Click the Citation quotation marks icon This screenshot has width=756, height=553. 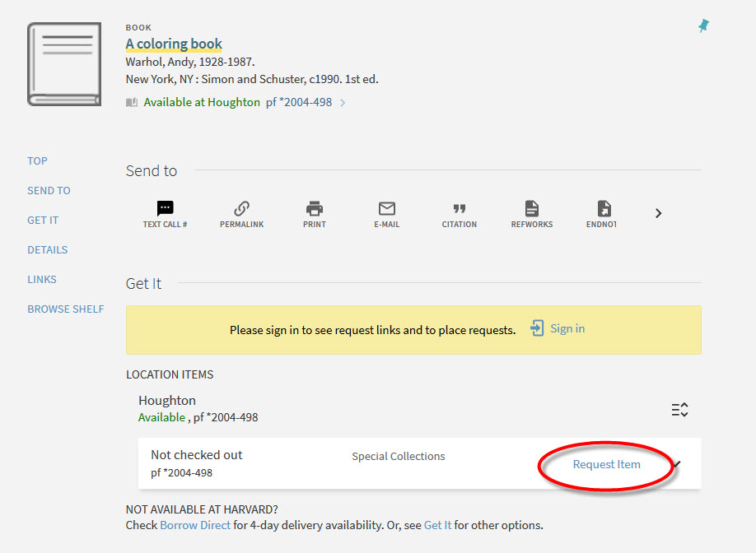pos(459,208)
